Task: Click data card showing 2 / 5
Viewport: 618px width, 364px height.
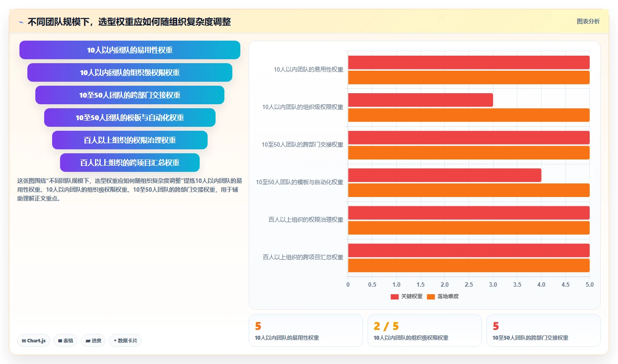Action: 425,330
